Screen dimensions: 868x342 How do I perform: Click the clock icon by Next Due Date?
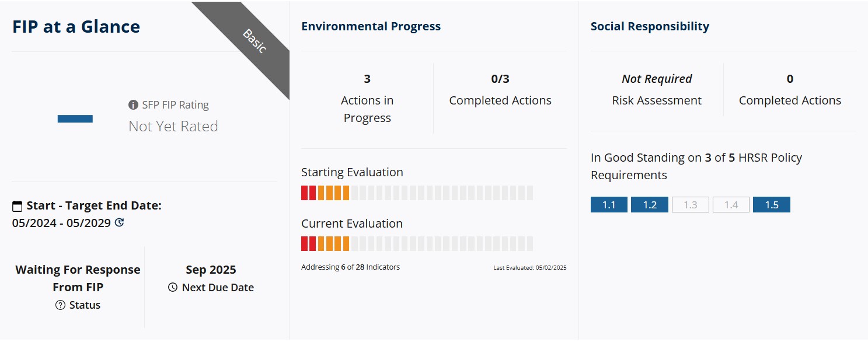(172, 287)
